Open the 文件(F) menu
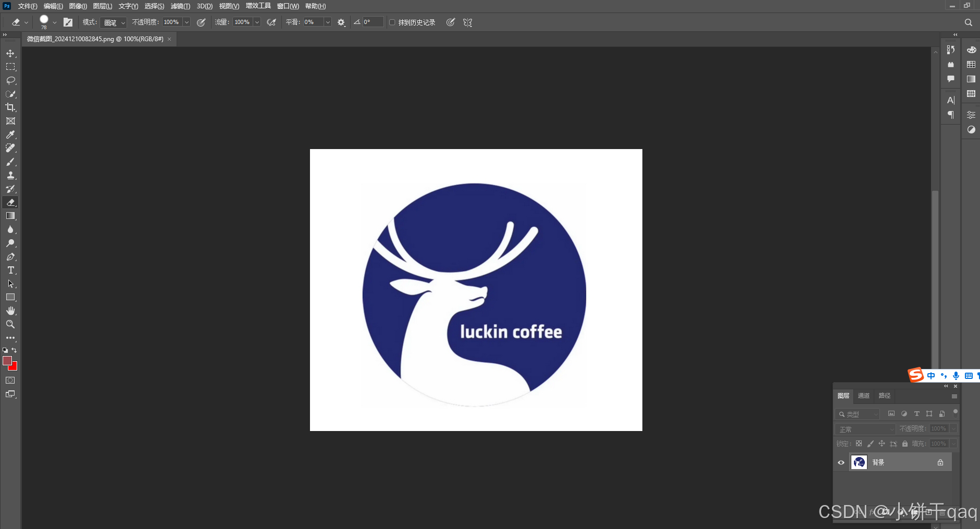The width and height of the screenshot is (980, 529). (x=28, y=6)
